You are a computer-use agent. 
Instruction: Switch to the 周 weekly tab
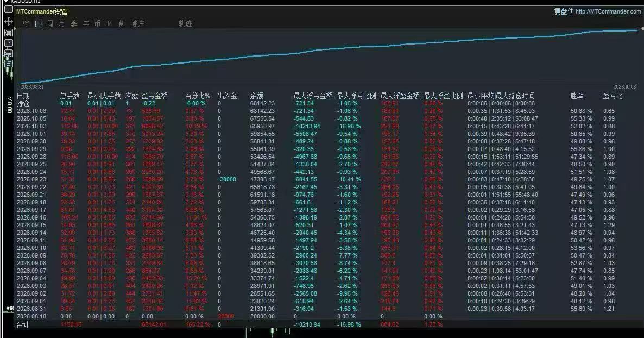tap(50, 23)
